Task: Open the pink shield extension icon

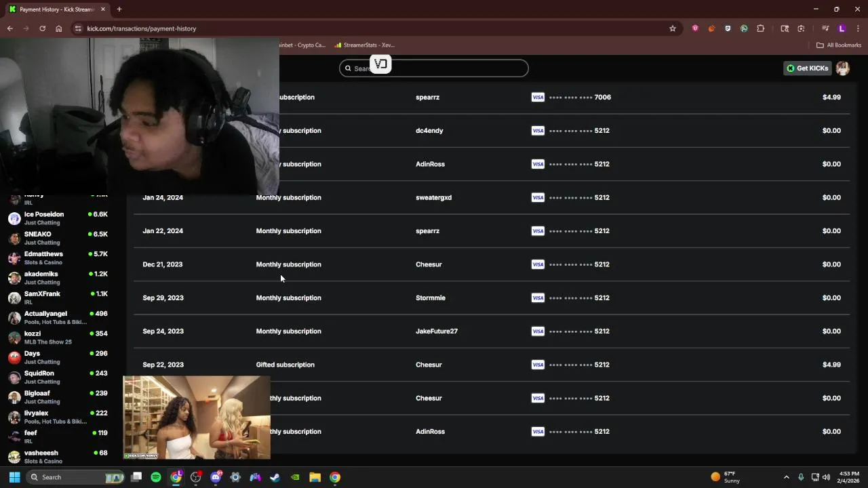Action: click(695, 28)
